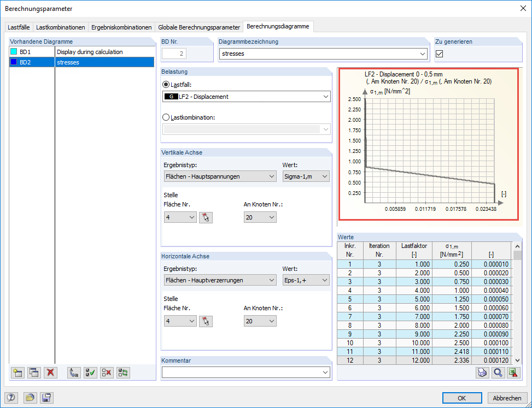Image resolution: width=532 pixels, height=408 pixels.
Task: Open the load-from-folder icon
Action: click(30, 398)
